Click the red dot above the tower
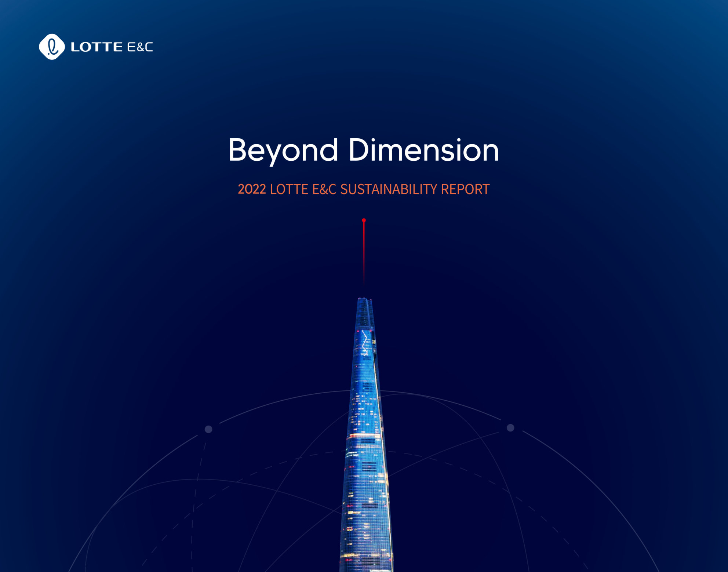 tap(364, 221)
